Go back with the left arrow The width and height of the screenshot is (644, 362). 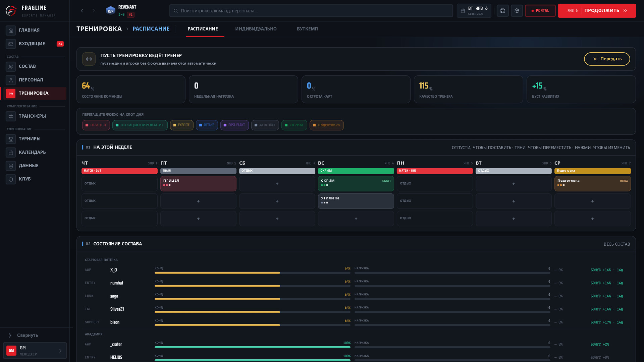(x=82, y=11)
